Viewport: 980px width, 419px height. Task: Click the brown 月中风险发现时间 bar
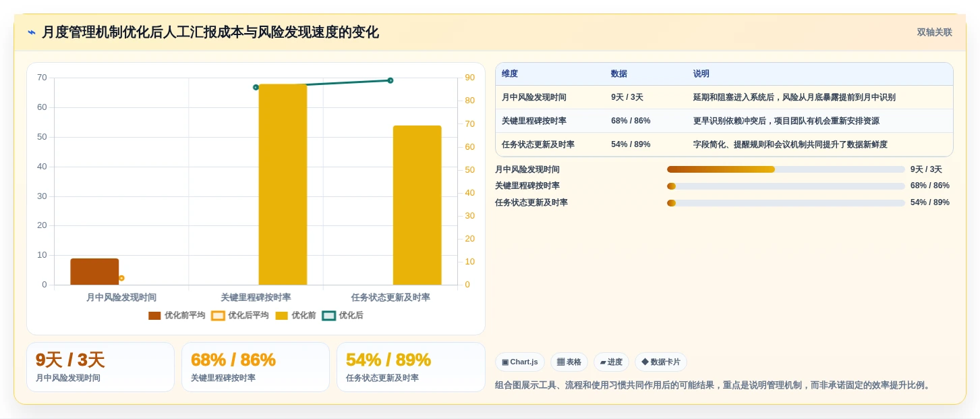point(94,272)
